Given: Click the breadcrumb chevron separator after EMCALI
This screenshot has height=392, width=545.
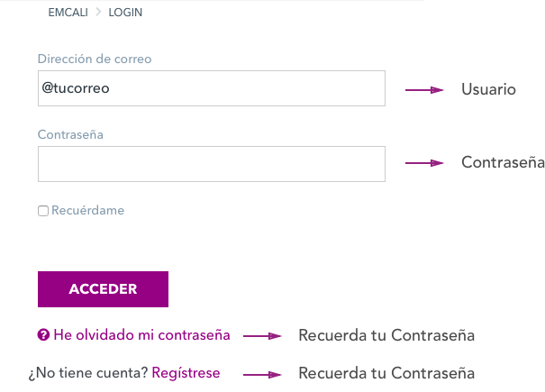Looking at the screenshot, I should [x=97, y=13].
